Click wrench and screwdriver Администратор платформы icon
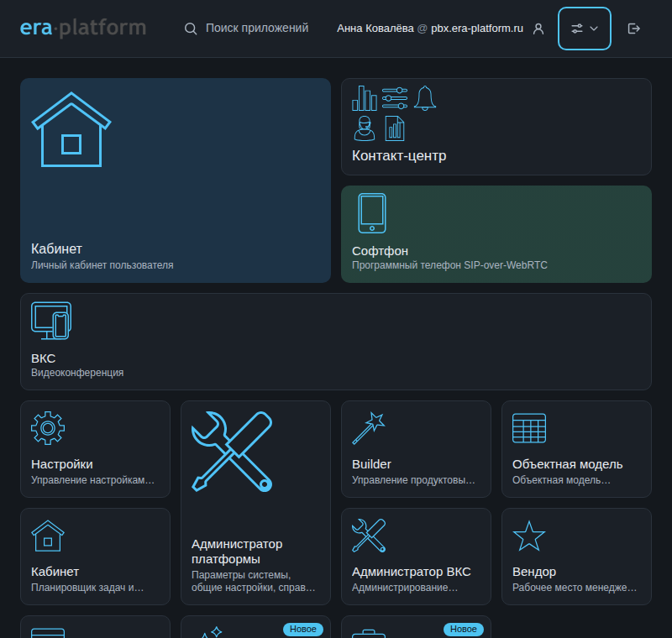Image resolution: width=672 pixels, height=638 pixels. [x=232, y=452]
